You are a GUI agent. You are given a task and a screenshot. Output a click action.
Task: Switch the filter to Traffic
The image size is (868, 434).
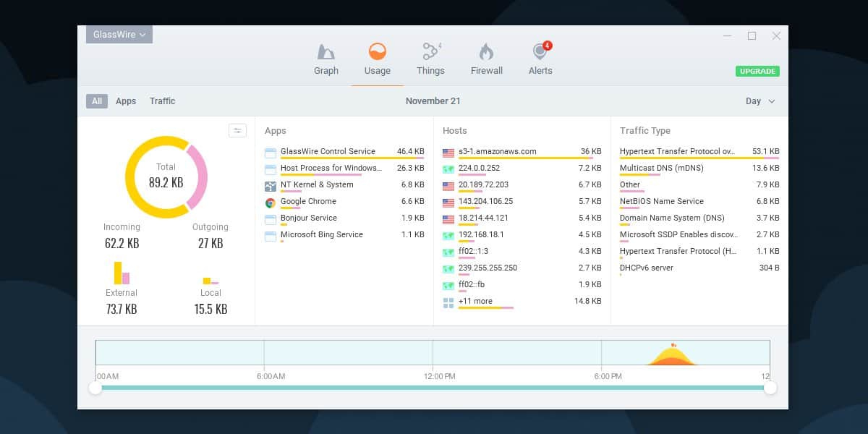click(162, 101)
